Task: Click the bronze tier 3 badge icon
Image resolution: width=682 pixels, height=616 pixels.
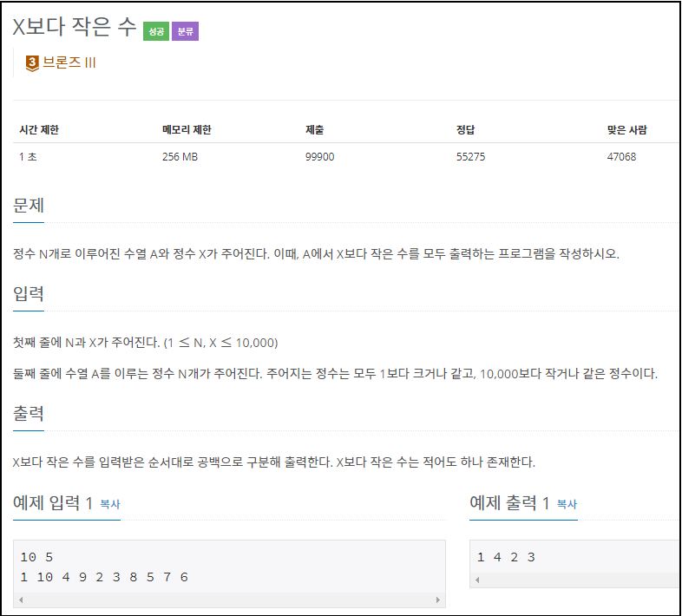Action: 32,63
